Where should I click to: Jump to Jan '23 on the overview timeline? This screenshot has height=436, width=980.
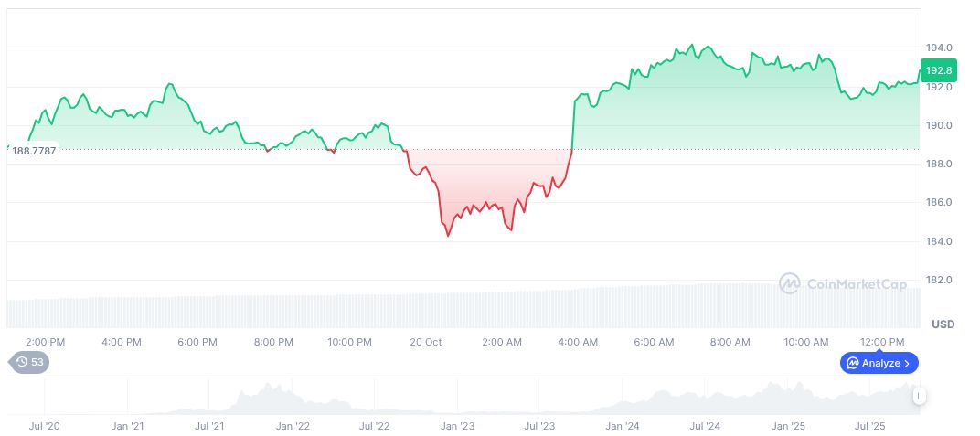(x=457, y=426)
